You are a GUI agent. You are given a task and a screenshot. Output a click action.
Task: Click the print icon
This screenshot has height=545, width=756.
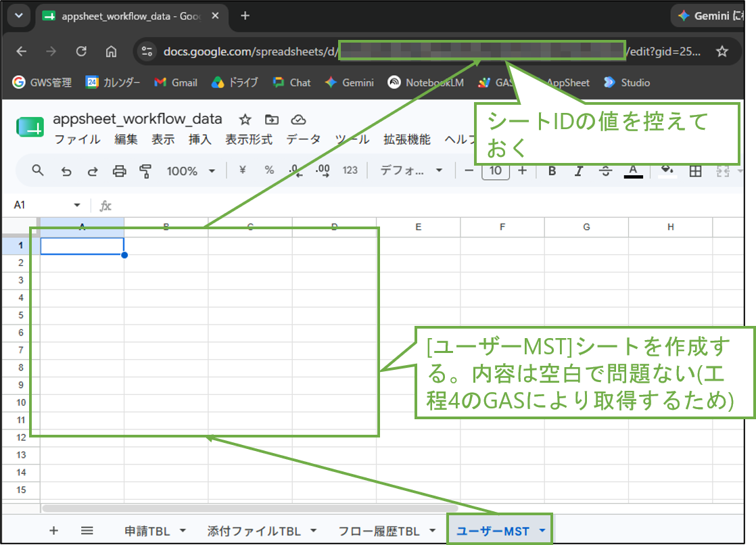119,171
